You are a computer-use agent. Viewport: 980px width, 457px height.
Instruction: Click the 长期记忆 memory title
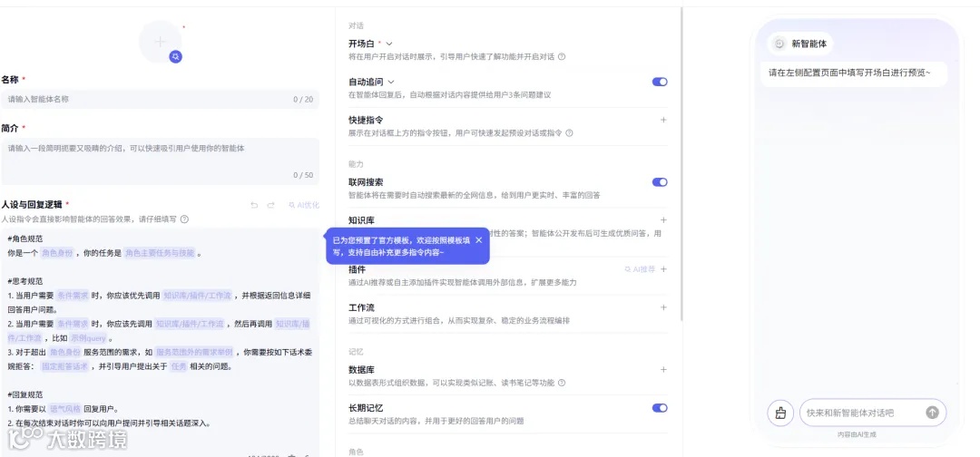pyautogui.click(x=366, y=408)
